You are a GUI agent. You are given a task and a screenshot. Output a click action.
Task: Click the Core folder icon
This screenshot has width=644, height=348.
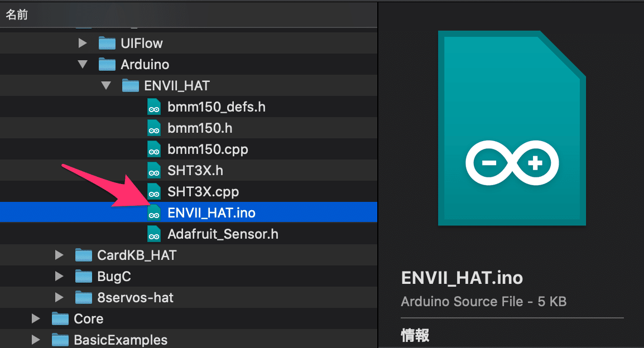pyautogui.click(x=60, y=319)
